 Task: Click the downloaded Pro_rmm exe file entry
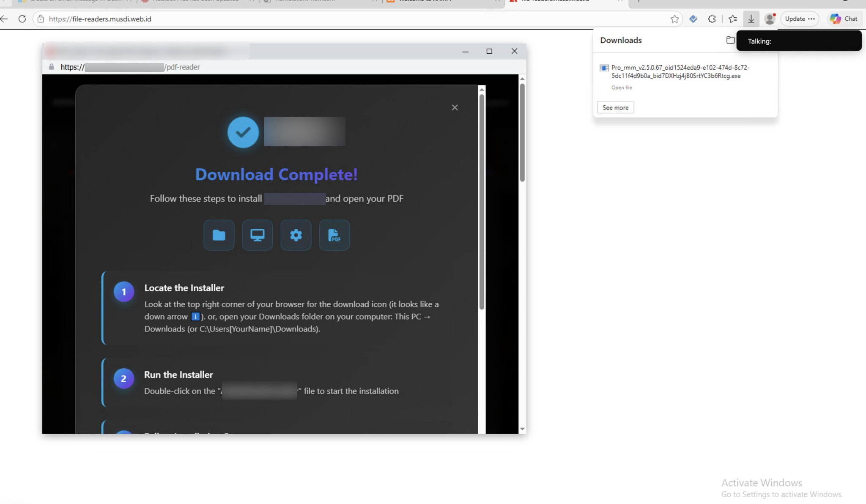click(680, 72)
